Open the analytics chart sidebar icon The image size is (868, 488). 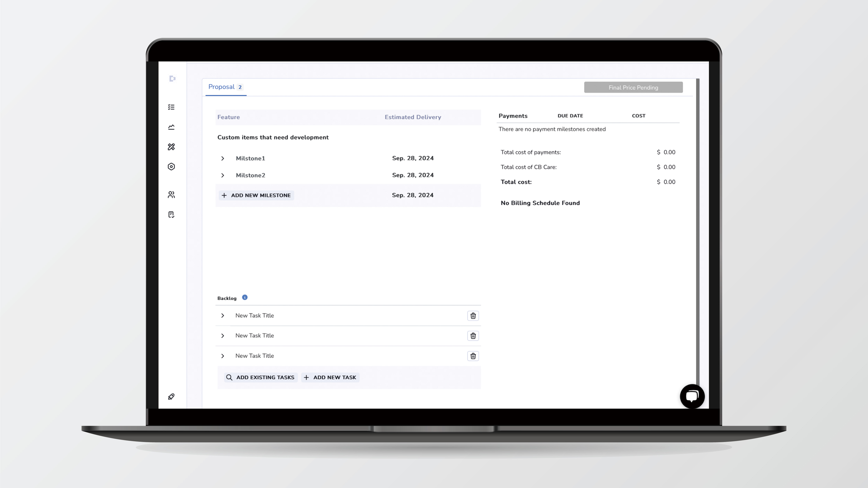point(171,127)
